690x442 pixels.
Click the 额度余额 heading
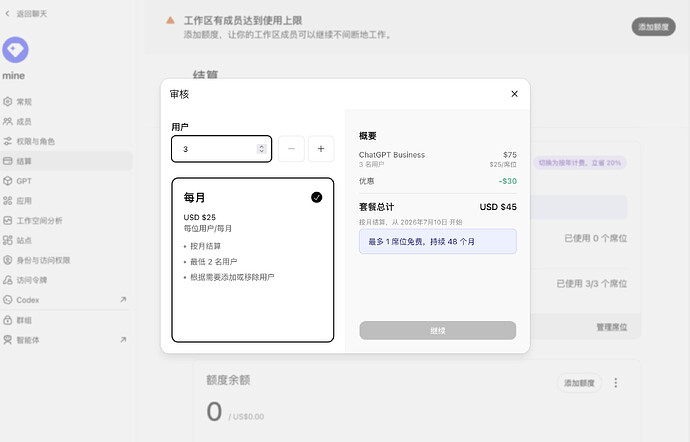(x=228, y=380)
